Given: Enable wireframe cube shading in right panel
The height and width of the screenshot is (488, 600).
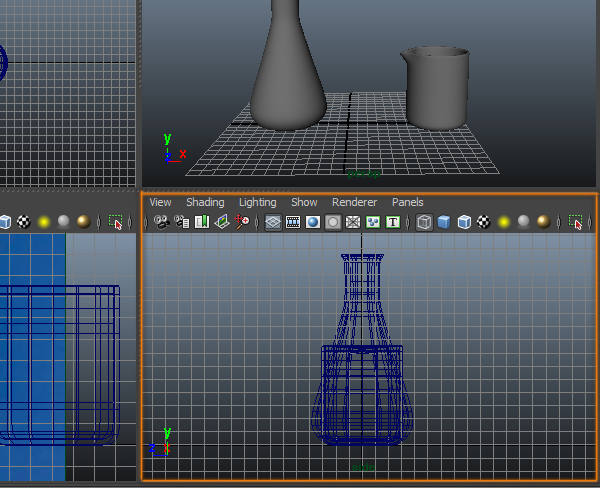Looking at the screenshot, I should coord(424,222).
